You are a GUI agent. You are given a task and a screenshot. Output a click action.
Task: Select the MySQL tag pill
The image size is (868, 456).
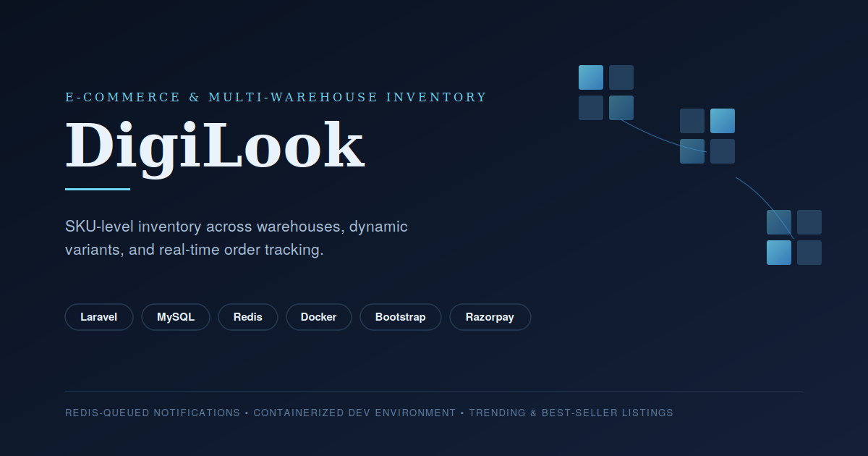pyautogui.click(x=176, y=317)
